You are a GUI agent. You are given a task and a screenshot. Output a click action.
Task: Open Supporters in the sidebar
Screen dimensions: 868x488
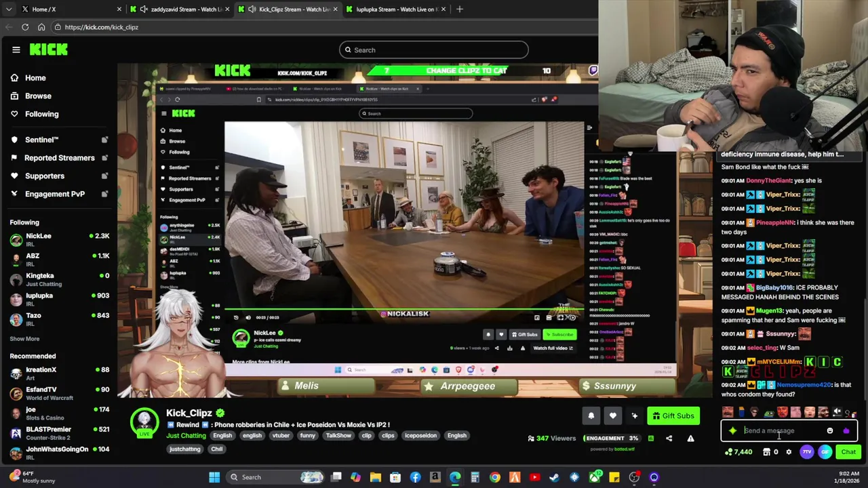tap(45, 176)
